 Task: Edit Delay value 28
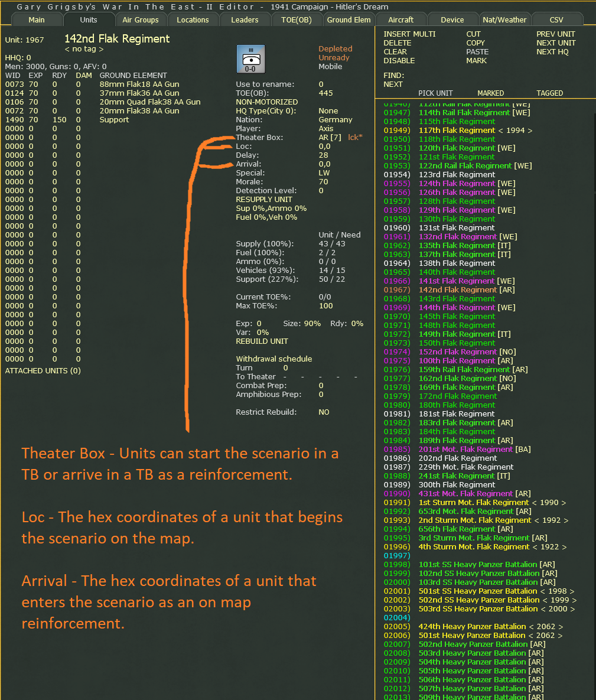pyautogui.click(x=323, y=155)
